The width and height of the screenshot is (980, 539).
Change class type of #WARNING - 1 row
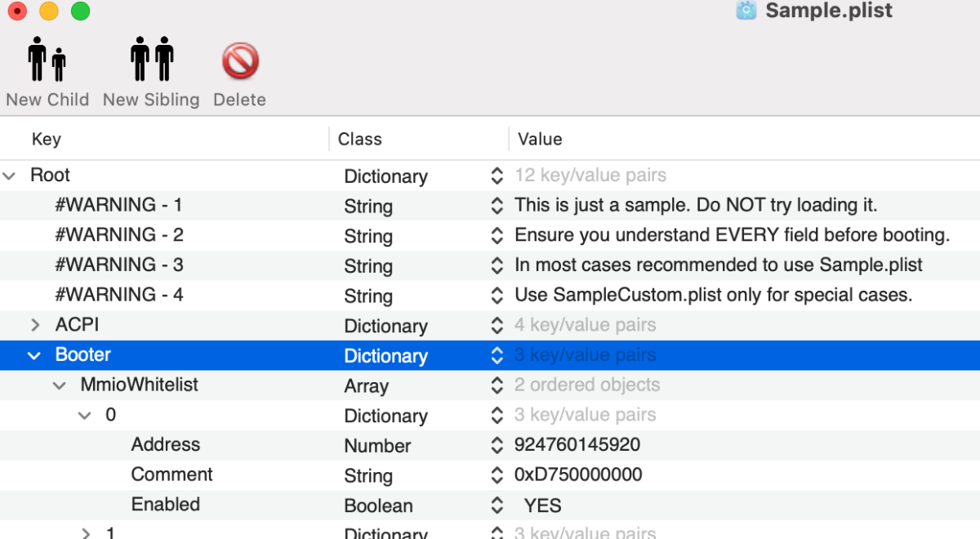point(496,206)
